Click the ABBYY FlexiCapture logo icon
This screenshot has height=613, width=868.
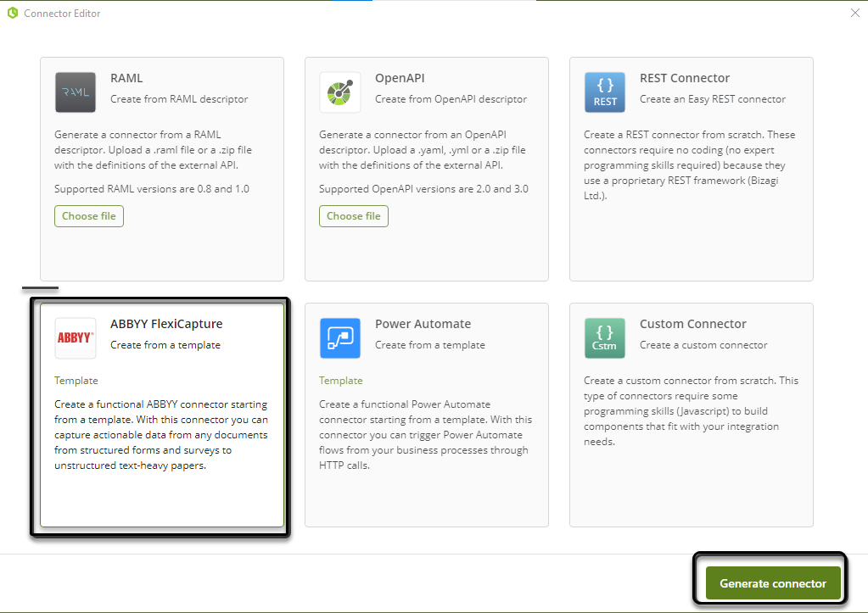click(76, 338)
